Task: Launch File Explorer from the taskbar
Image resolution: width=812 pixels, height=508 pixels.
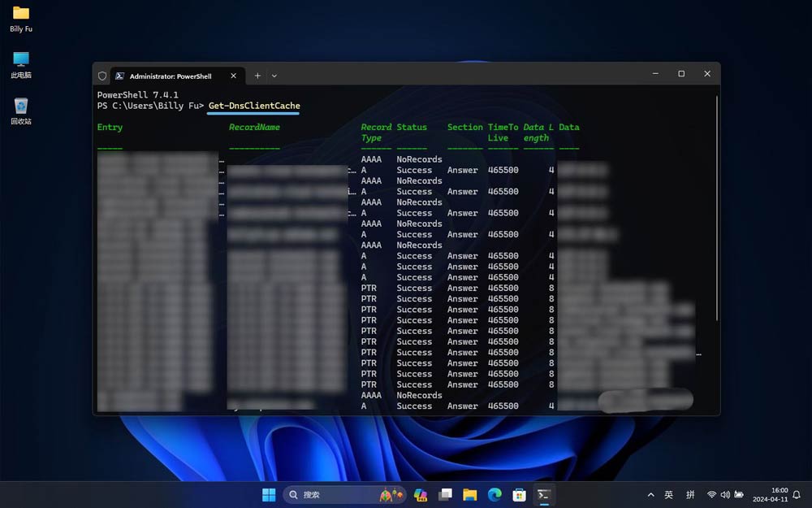Action: click(469, 494)
